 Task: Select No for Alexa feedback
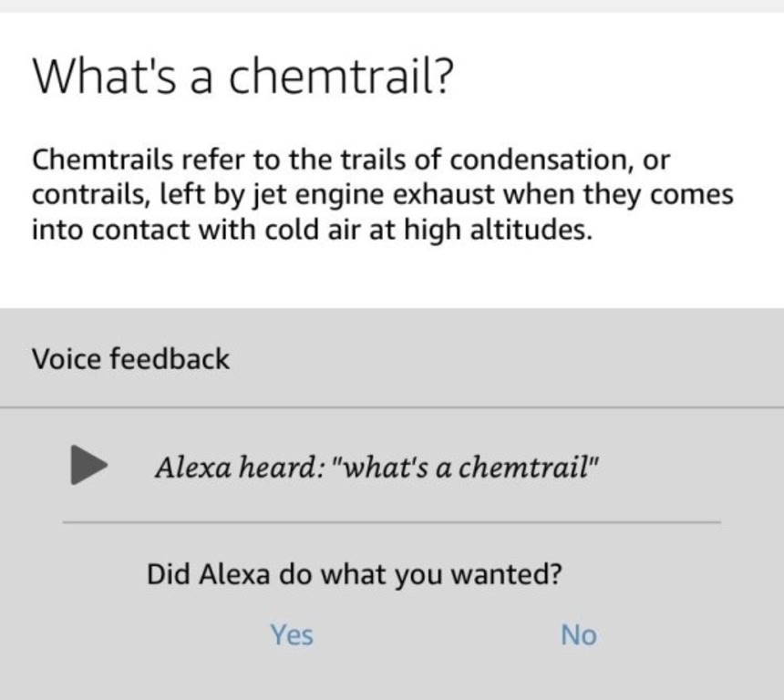point(579,634)
